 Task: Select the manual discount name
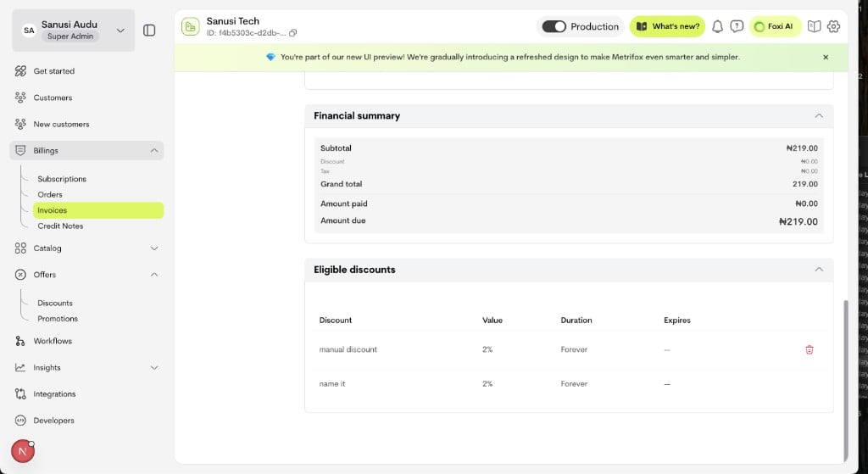coord(348,350)
